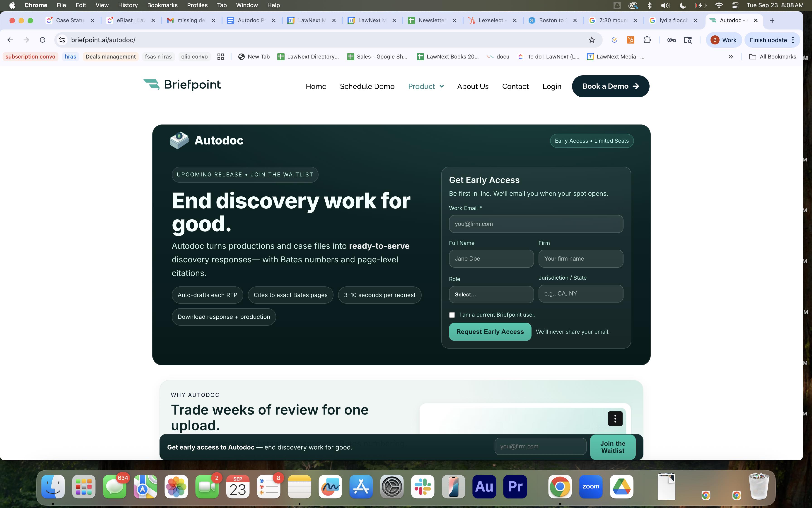
Task: Focus the Work Email field
Action: point(536,224)
